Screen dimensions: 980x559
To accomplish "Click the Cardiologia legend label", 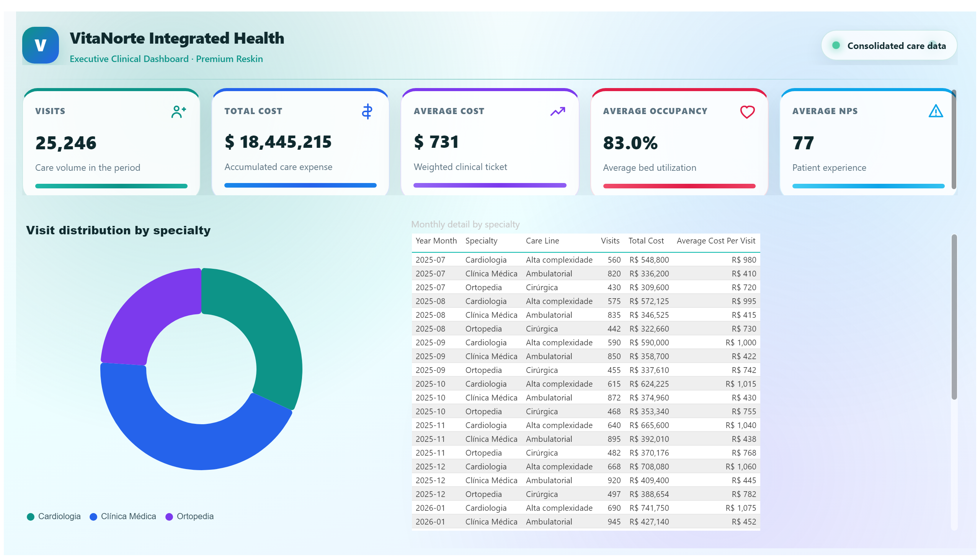I will 59,517.
